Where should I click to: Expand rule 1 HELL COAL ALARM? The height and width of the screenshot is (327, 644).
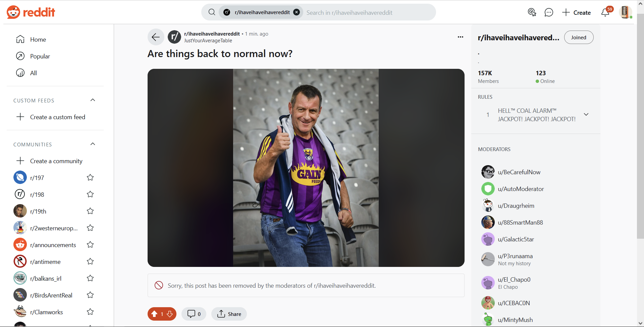tap(586, 114)
